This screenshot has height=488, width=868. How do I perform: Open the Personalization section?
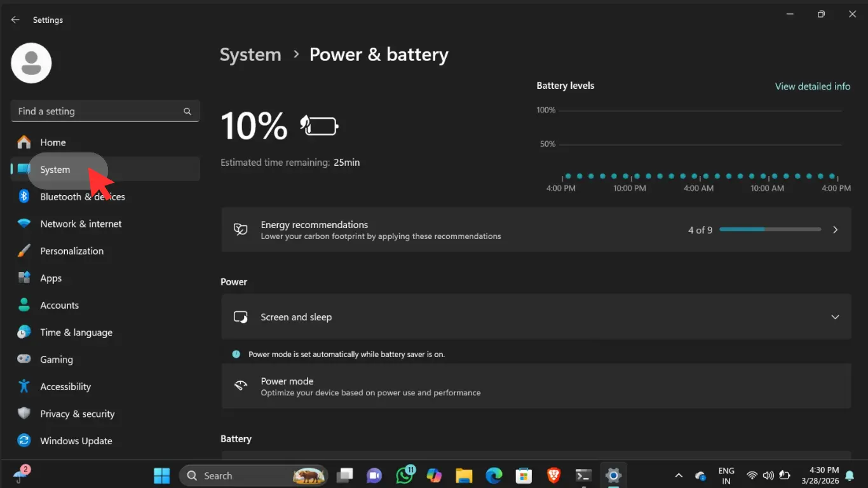pyautogui.click(x=71, y=251)
